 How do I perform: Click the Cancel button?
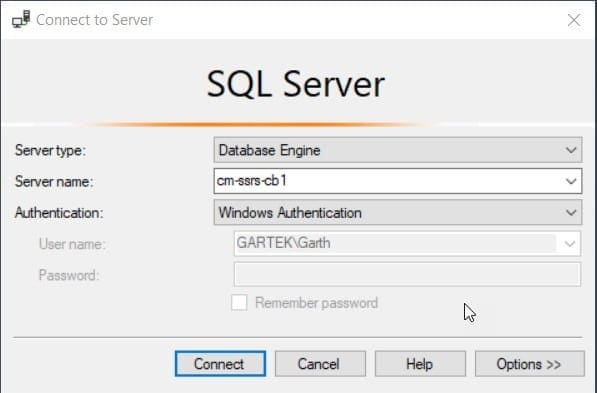click(x=320, y=364)
